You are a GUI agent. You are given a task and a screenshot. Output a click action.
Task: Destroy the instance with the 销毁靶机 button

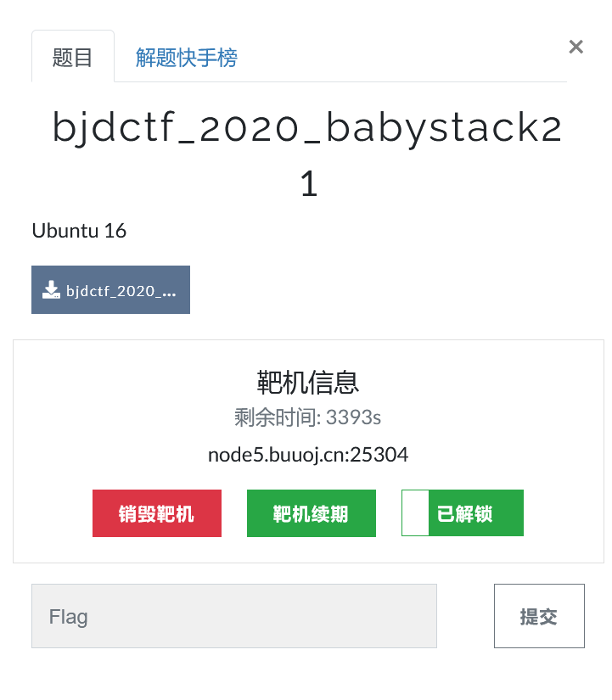157,513
